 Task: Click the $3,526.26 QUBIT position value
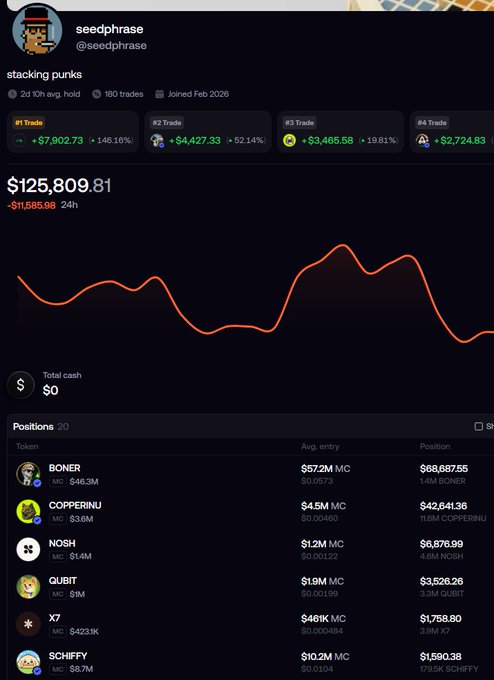442,581
